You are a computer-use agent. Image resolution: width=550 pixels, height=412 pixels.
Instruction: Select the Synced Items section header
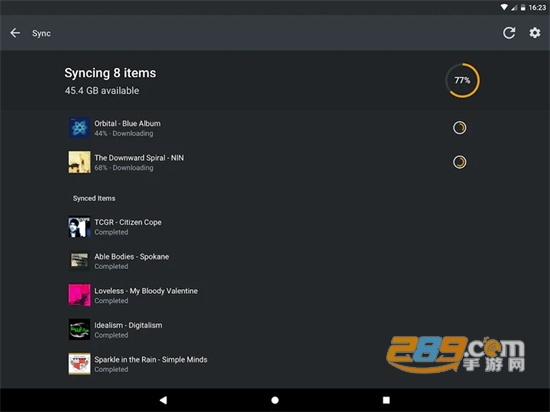(x=94, y=198)
